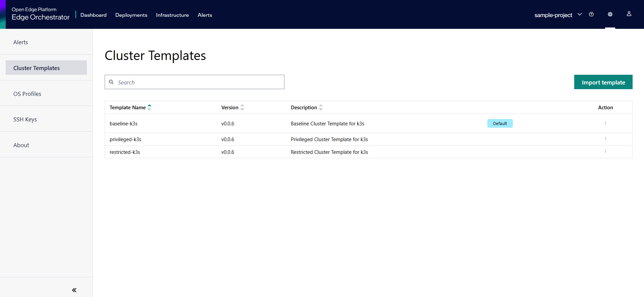Click the Default badge on baseline-k3s
Screen dimensions: 644x297
500,123
